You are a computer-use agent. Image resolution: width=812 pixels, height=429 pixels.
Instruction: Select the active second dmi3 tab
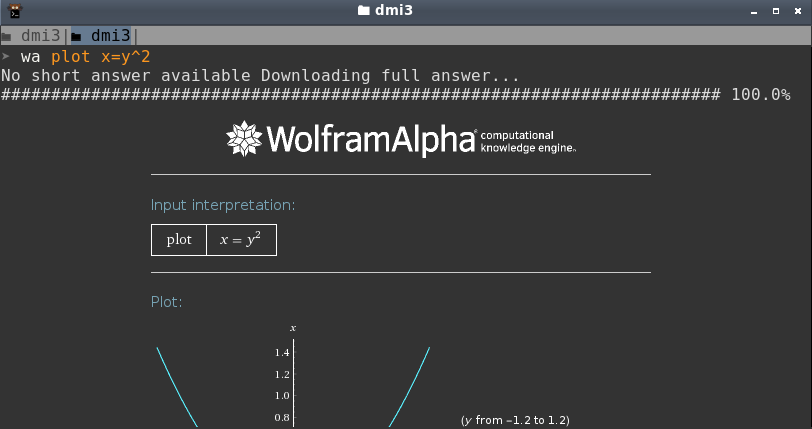[101, 36]
